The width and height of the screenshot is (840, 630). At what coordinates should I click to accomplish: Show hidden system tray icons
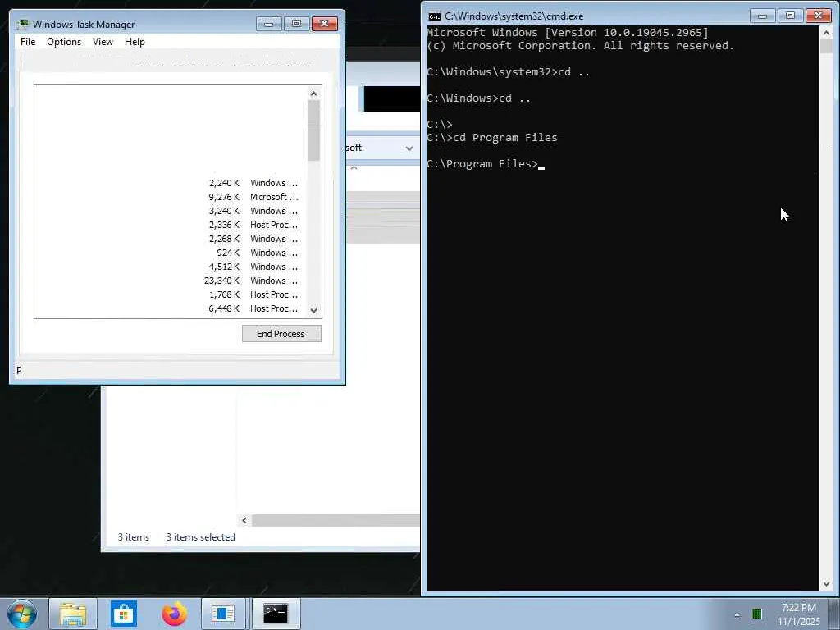point(737,614)
